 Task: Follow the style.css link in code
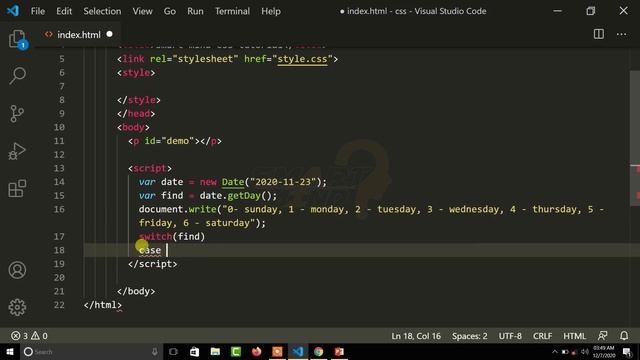click(x=302, y=59)
